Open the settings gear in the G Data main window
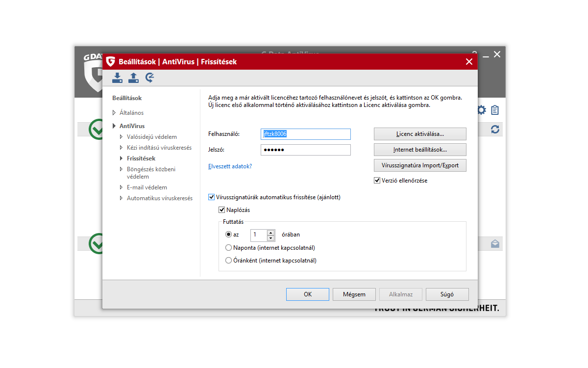This screenshot has width=588, height=368. [x=482, y=110]
